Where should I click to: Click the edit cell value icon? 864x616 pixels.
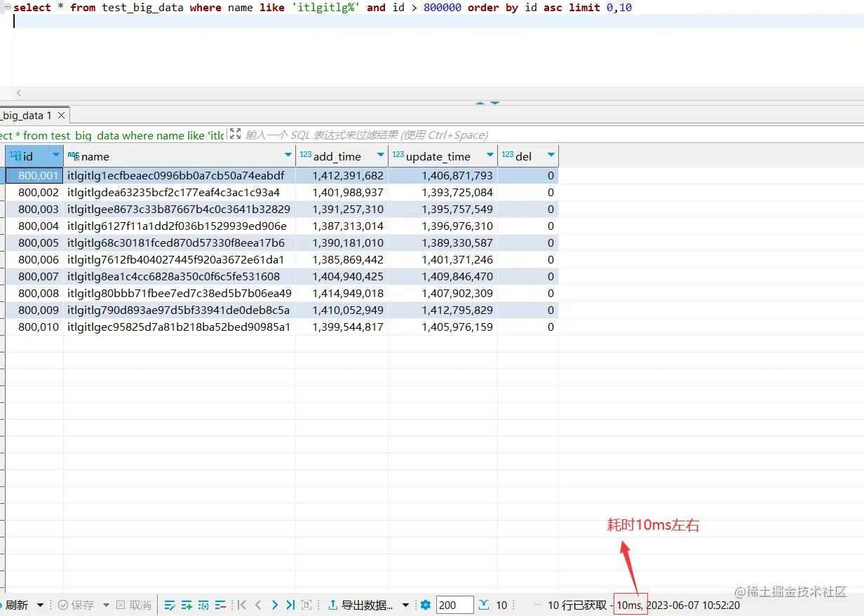[x=170, y=605]
